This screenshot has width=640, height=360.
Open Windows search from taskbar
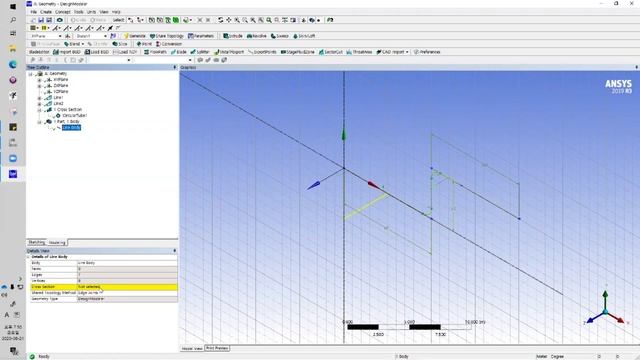(13, 20)
